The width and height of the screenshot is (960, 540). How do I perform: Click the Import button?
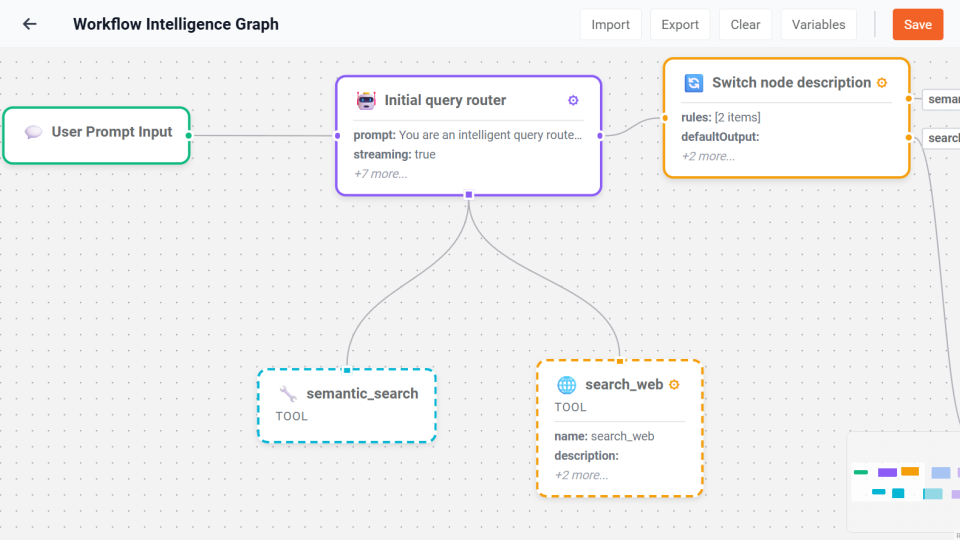(610, 25)
